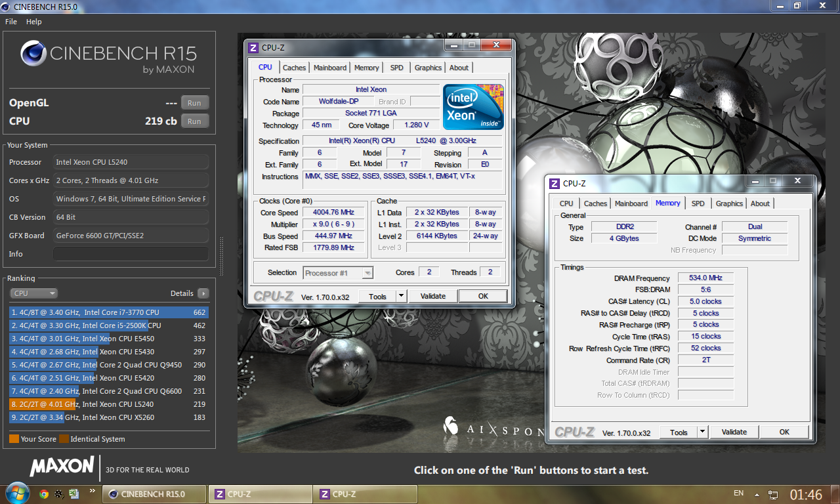The image size is (840, 504).
Task: Open the About tab in CPU-Z Memory window
Action: pos(760,203)
